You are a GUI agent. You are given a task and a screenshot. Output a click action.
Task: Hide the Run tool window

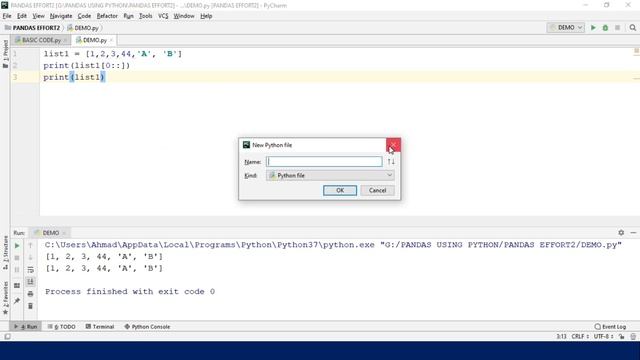coord(633,232)
